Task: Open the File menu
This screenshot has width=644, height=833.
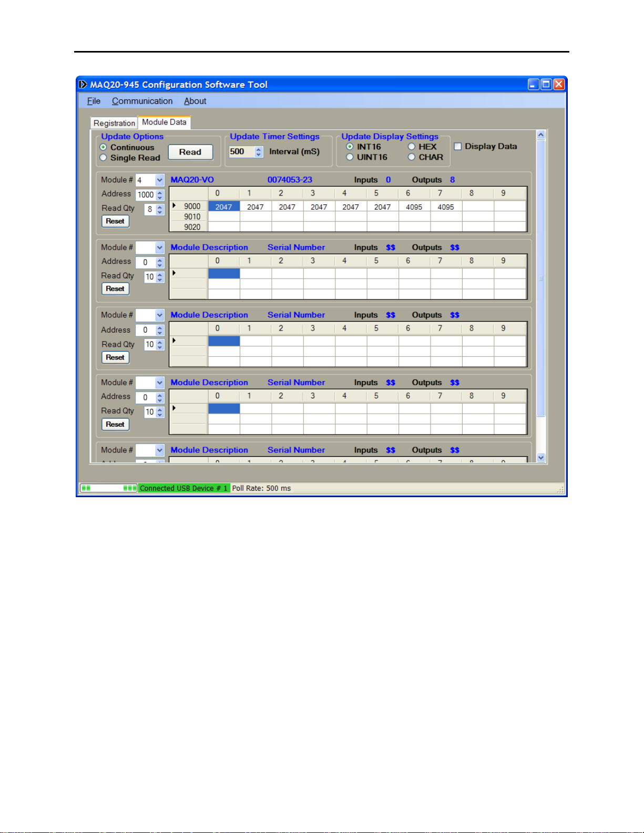Action: point(94,101)
